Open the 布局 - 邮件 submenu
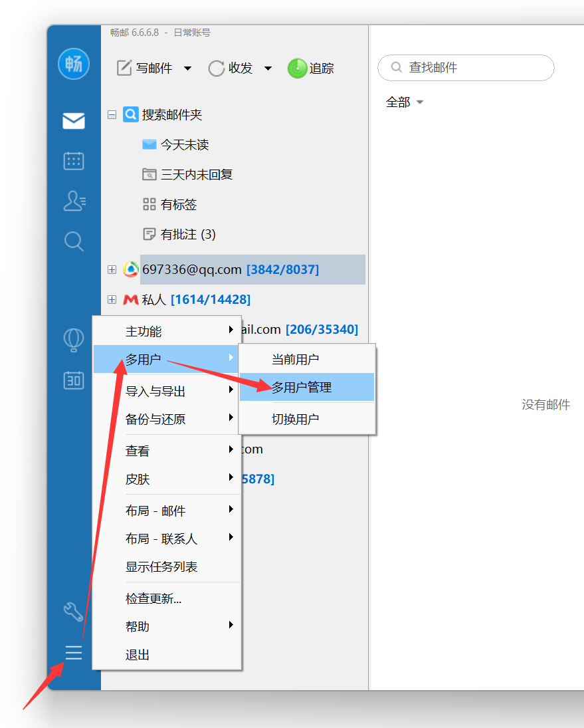This screenshot has height=728, width=584. point(167,511)
